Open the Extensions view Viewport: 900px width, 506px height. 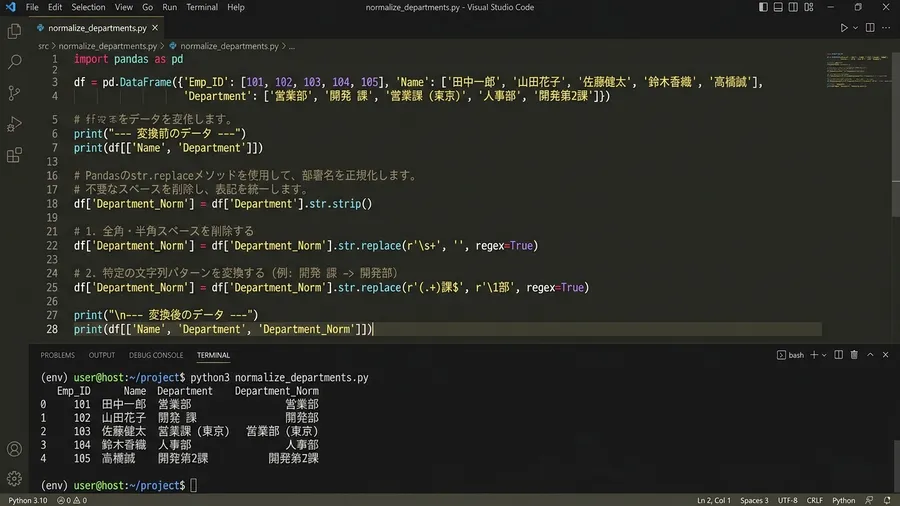coord(14,155)
